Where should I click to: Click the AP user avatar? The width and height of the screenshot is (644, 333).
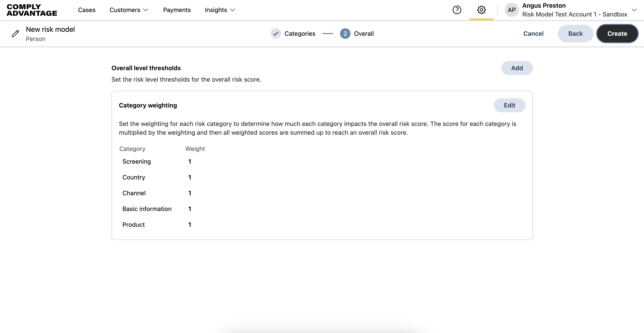tap(511, 10)
